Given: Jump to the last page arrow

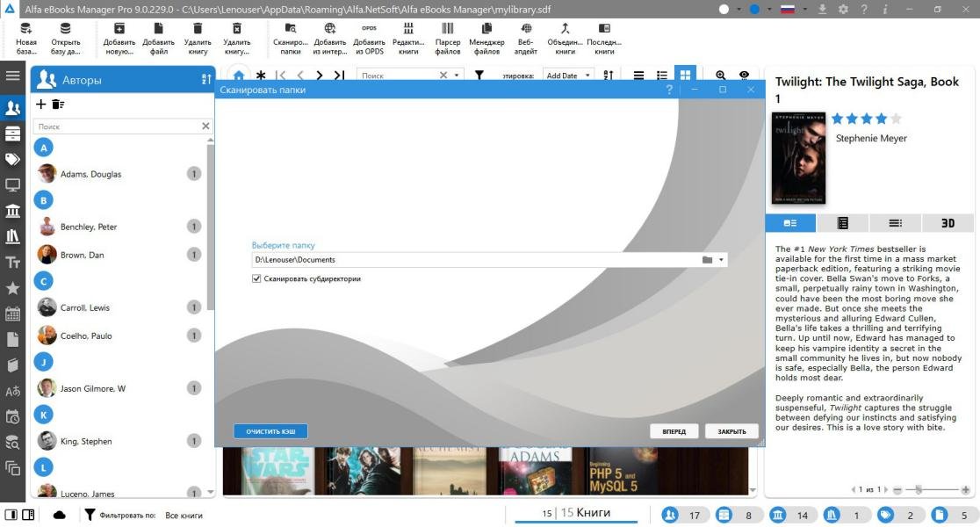Looking at the screenshot, I should (x=339, y=75).
